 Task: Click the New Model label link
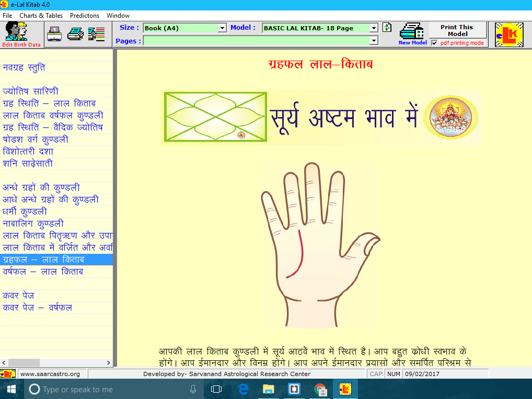(x=412, y=43)
